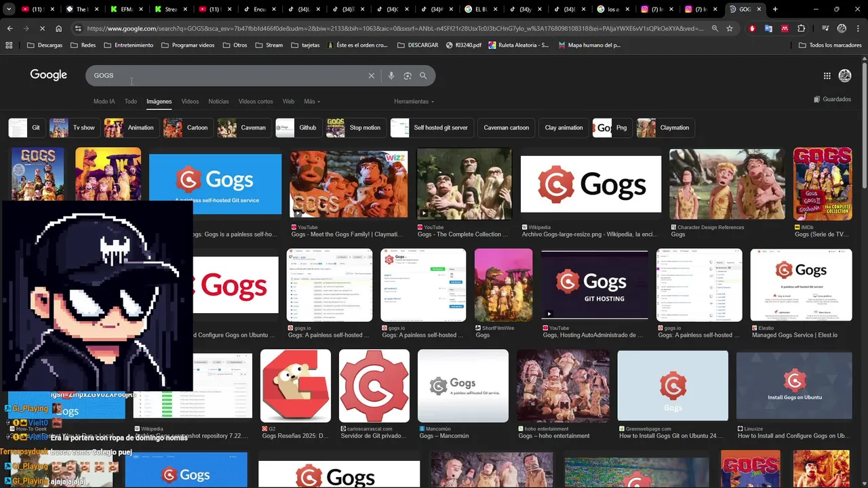Open the Redes bookmarks folder
Viewport: 868px width, 488px height.
[83, 45]
